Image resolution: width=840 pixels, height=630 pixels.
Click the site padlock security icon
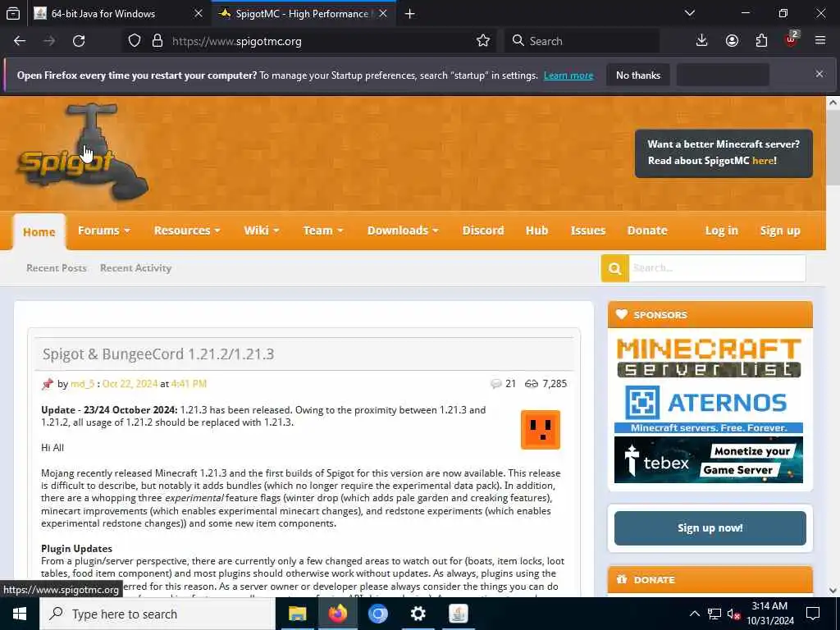157,41
